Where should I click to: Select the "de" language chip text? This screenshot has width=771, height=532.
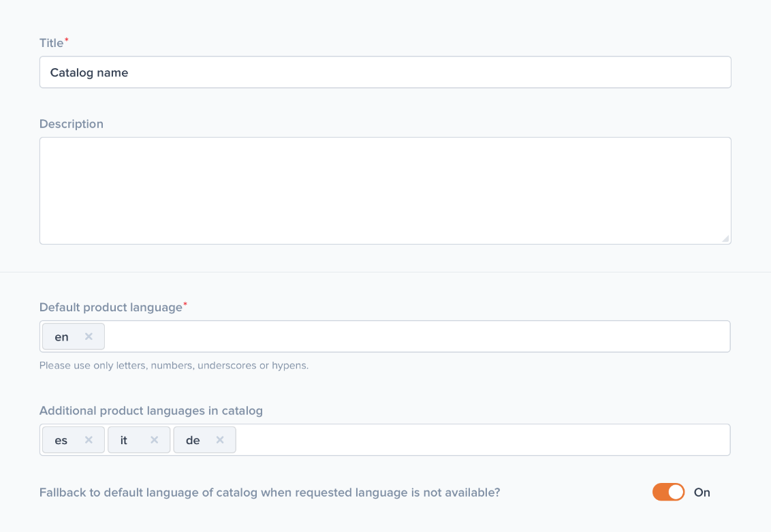(193, 440)
